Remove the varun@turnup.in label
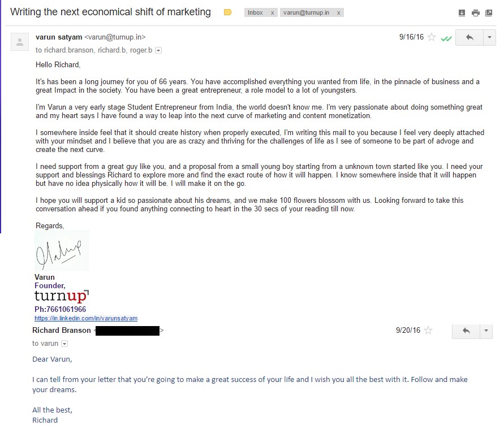The image size is (504, 434). [x=339, y=12]
